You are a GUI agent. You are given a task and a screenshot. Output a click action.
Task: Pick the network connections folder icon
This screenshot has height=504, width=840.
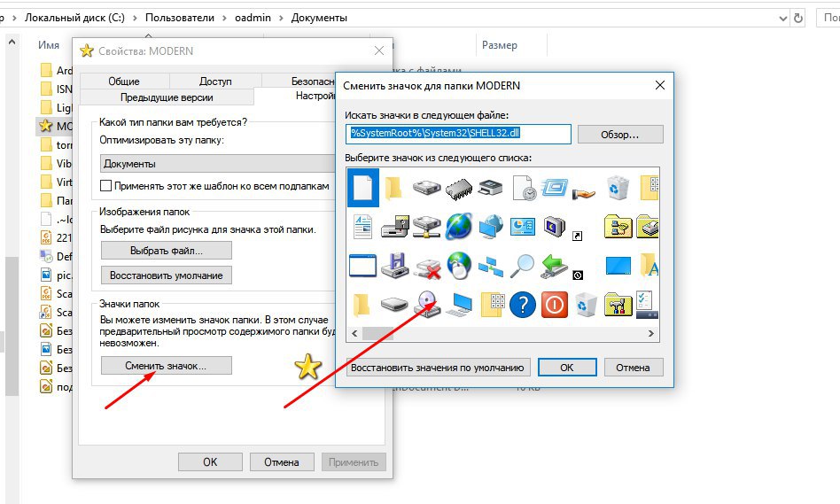[x=618, y=227]
